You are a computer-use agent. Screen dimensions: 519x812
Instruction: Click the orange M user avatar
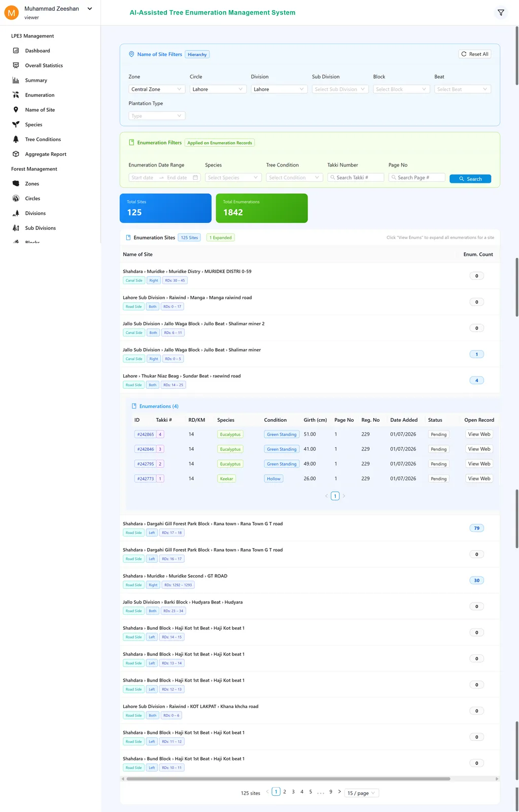(11, 13)
